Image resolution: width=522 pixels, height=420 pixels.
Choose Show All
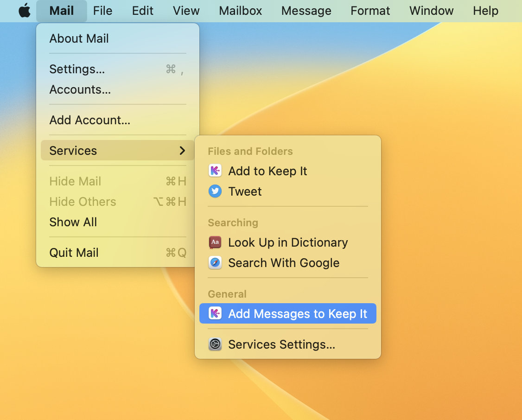(x=117, y=222)
